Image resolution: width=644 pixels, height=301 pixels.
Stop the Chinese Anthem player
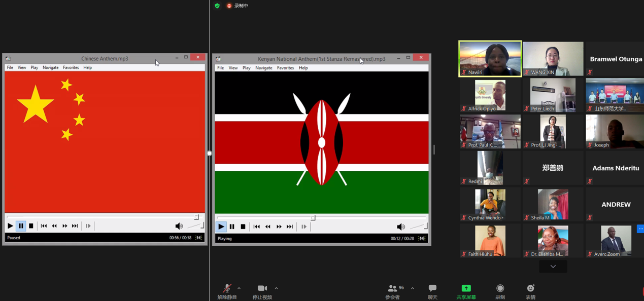(31, 226)
